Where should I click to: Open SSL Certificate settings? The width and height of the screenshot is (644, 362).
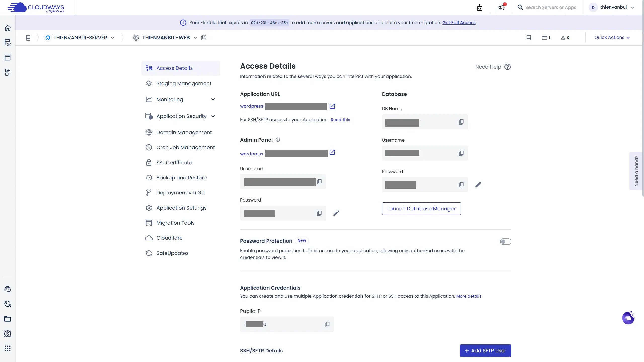coord(180,163)
